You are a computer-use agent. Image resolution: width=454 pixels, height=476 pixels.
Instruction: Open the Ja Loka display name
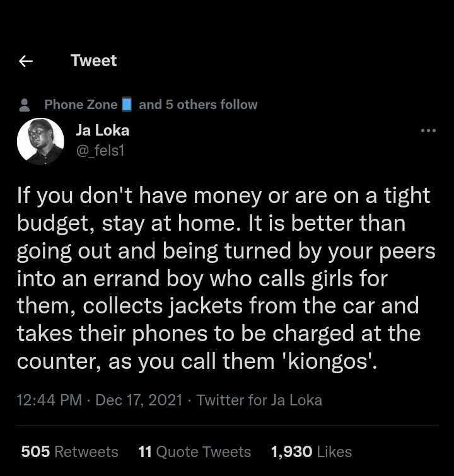point(102,131)
